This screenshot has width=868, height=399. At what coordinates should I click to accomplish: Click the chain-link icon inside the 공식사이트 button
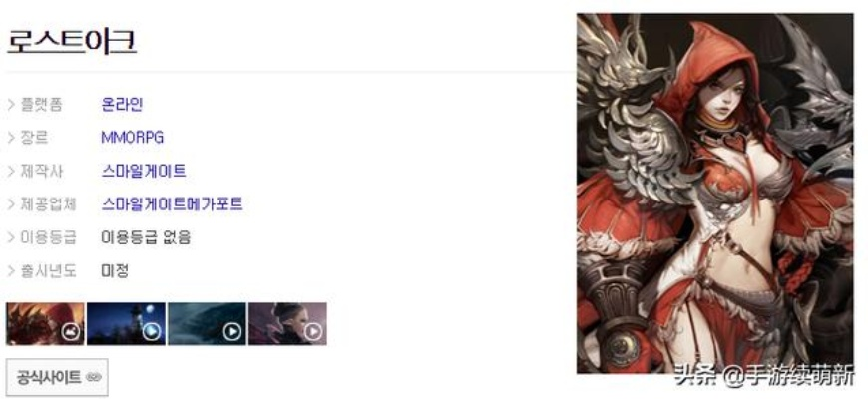tap(94, 377)
